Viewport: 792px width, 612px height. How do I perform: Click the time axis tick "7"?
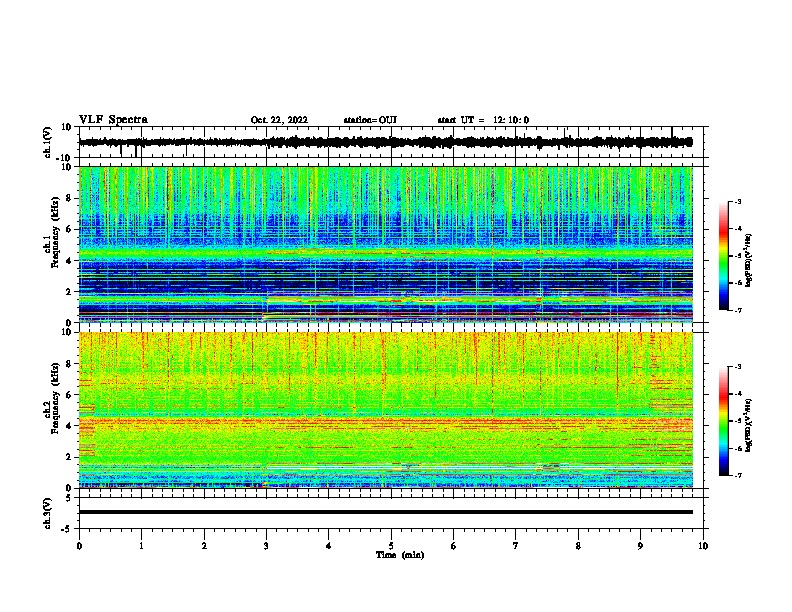coord(516,546)
